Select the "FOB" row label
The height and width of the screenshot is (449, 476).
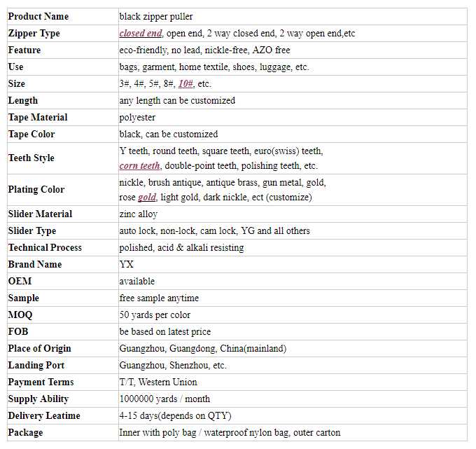pyautogui.click(x=19, y=332)
